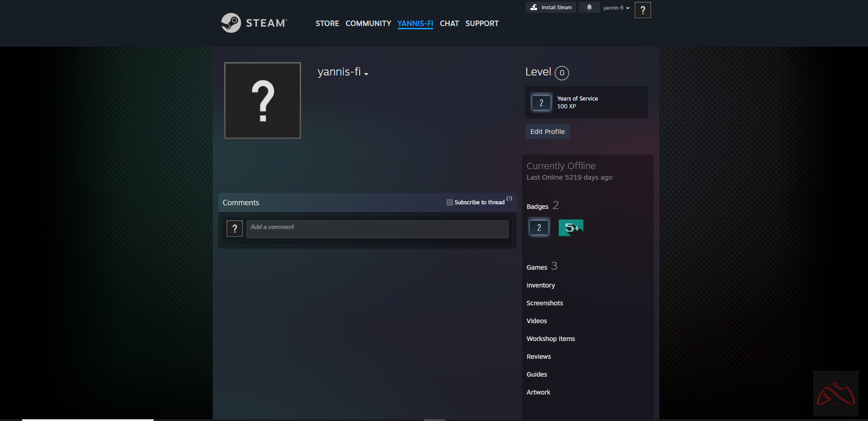Click the Install Steam button
The width and height of the screenshot is (868, 421).
[551, 7]
